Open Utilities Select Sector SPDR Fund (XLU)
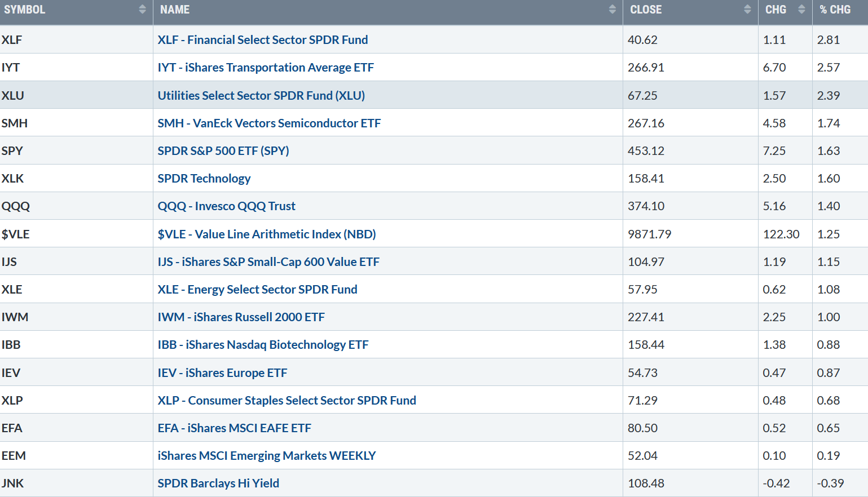The height and width of the screenshot is (497, 868). click(261, 96)
